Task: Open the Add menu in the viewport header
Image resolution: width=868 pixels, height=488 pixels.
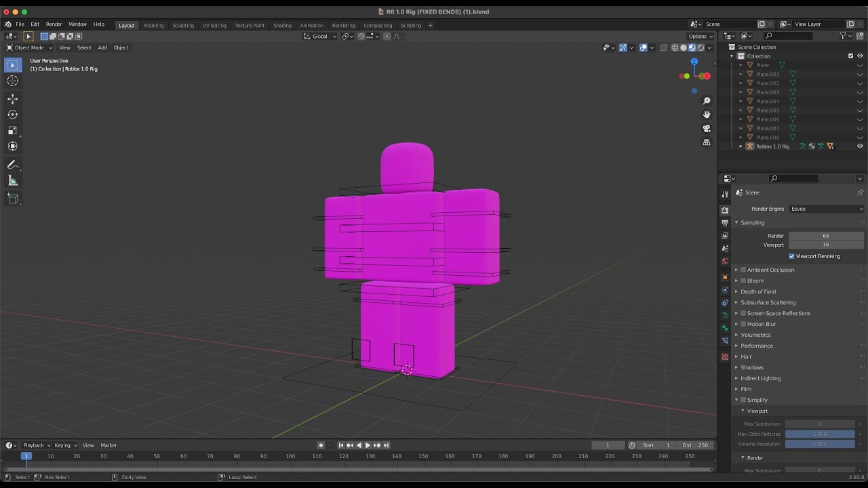Action: pos(102,47)
